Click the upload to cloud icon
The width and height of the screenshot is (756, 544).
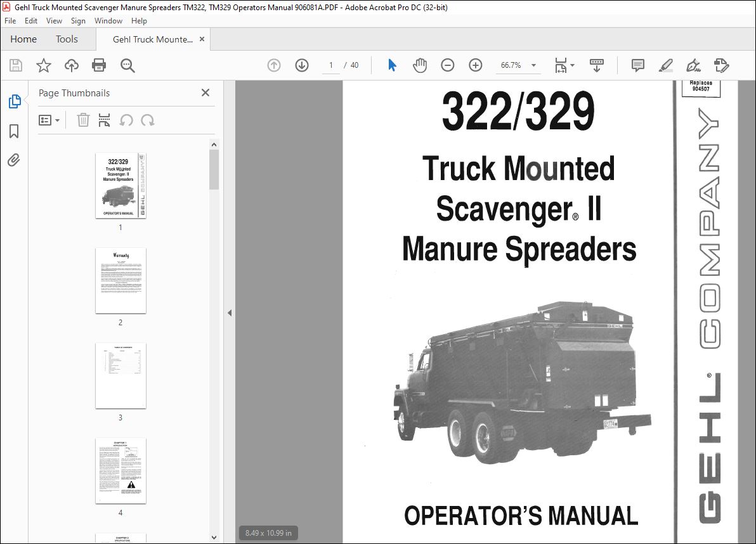(x=72, y=65)
